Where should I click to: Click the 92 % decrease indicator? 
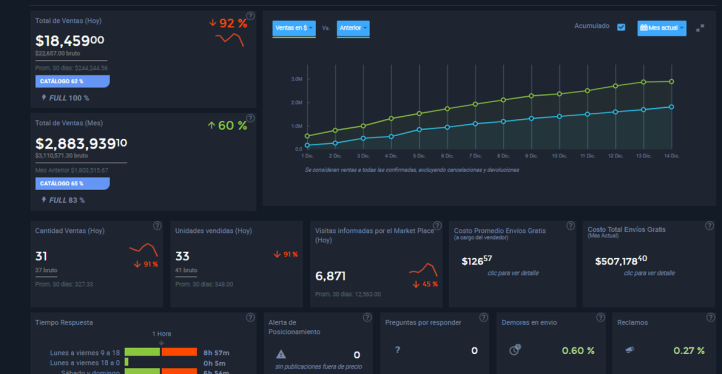228,23
